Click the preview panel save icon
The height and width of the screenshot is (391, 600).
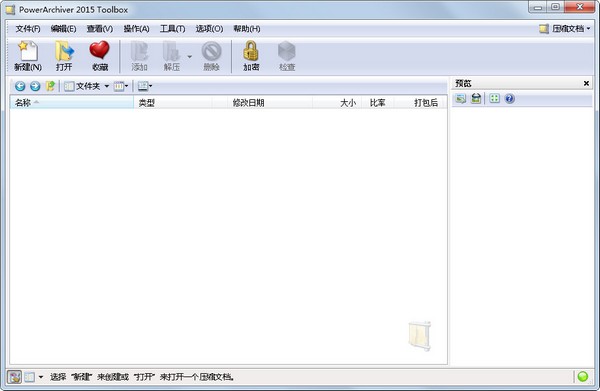point(476,99)
